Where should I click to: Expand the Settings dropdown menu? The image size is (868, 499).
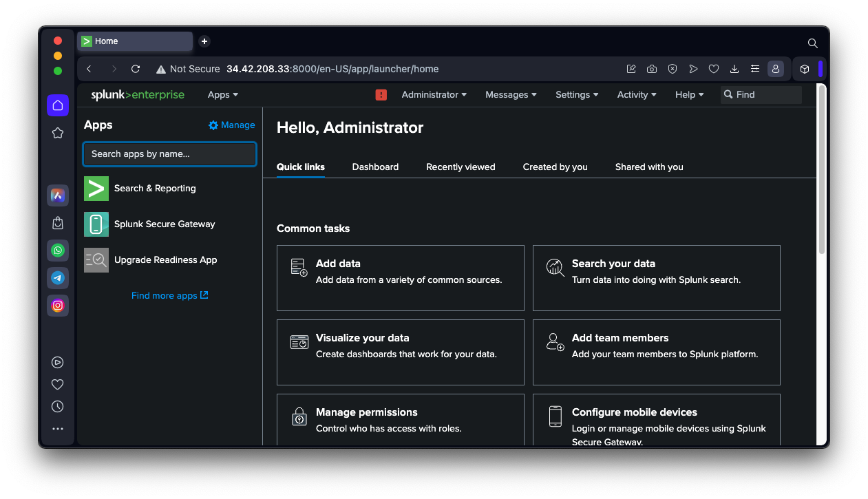(x=577, y=95)
